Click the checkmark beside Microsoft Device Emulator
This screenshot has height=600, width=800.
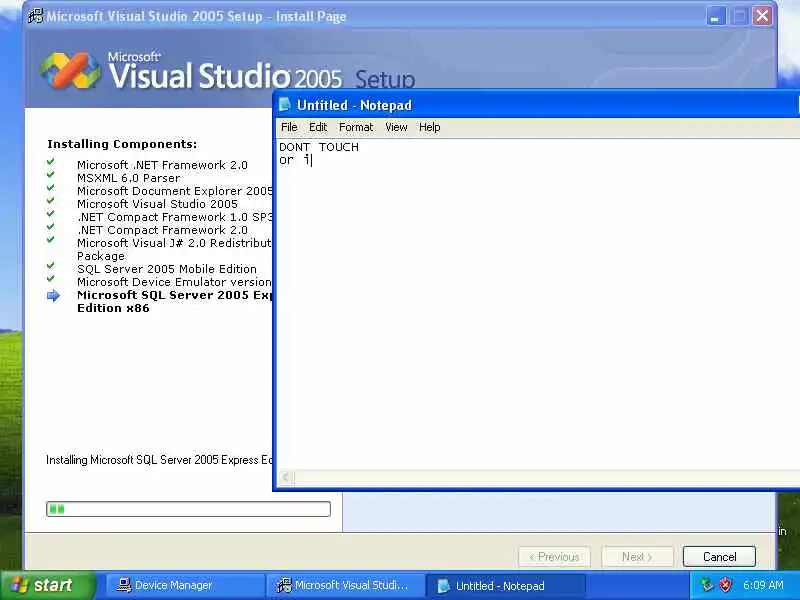(x=51, y=279)
